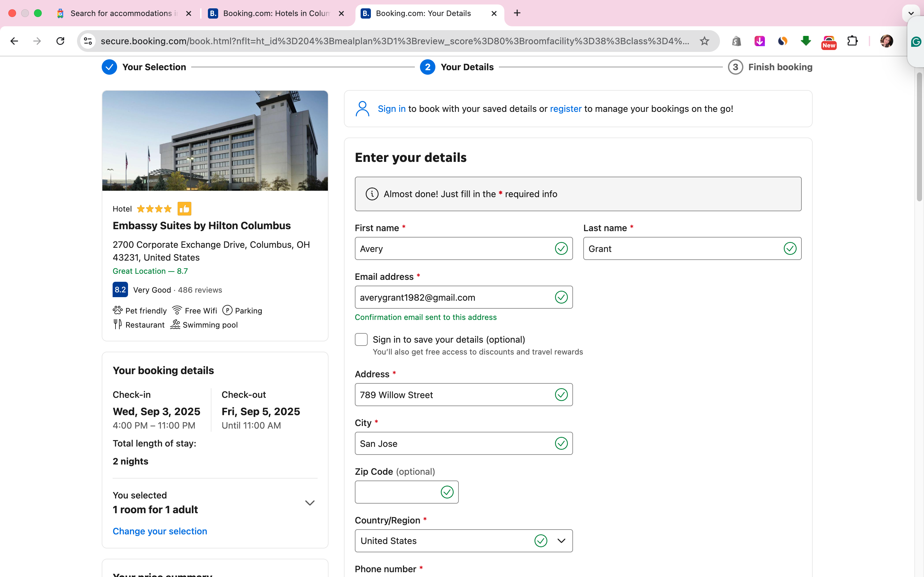
Task: Click Change your selection link
Action: (159, 531)
